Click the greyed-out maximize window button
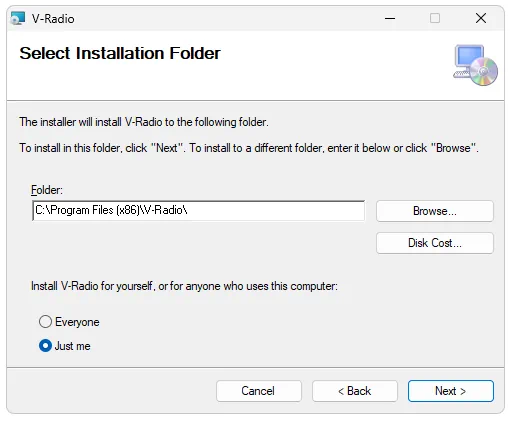The height and width of the screenshot is (422, 510). [x=435, y=18]
